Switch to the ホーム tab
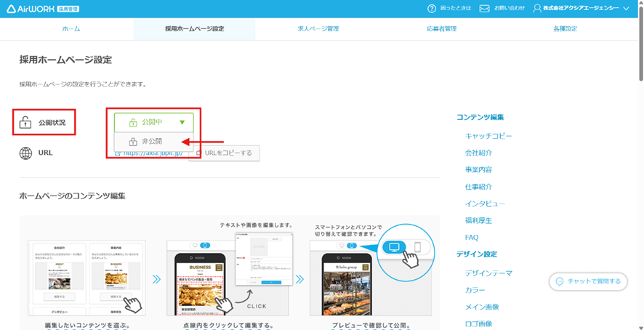Screen dimensions: 644x330 point(71,29)
